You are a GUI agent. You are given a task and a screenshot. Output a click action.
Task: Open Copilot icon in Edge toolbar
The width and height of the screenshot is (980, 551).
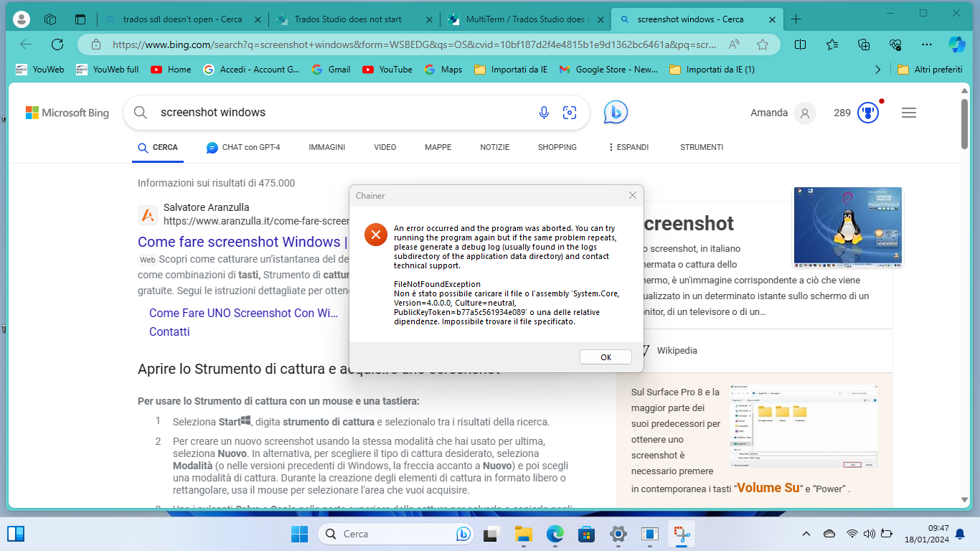957,44
